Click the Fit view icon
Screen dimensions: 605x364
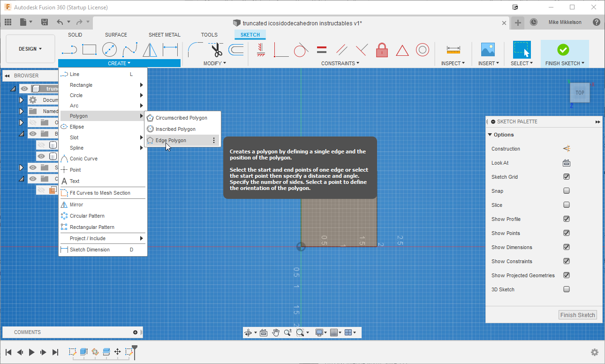[300, 332]
